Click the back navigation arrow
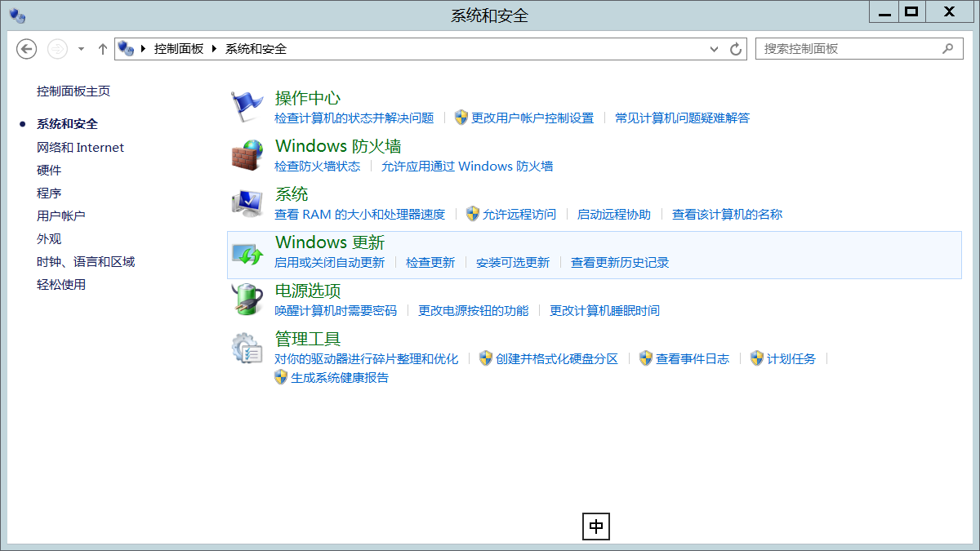This screenshot has width=980, height=551. [27, 49]
